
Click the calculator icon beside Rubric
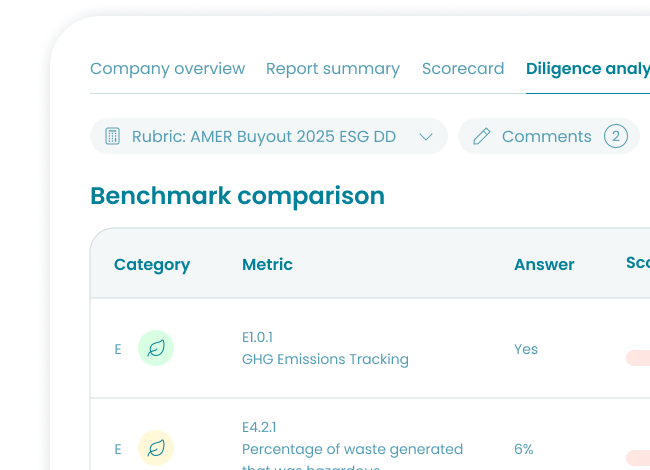(112, 136)
